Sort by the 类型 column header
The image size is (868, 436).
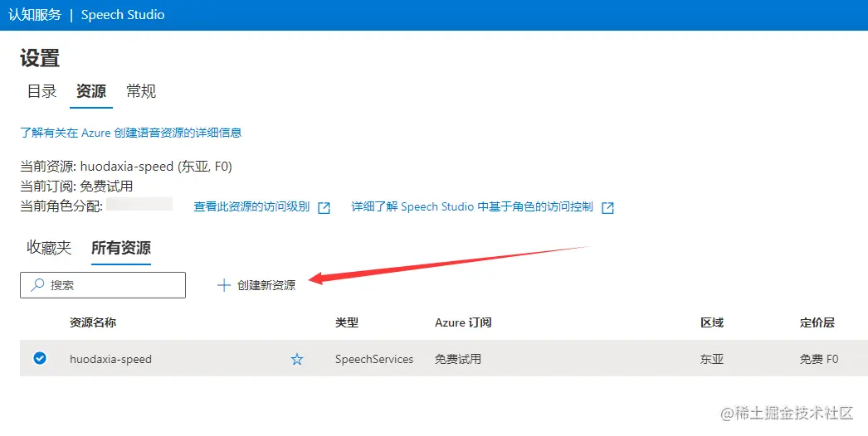(x=347, y=322)
